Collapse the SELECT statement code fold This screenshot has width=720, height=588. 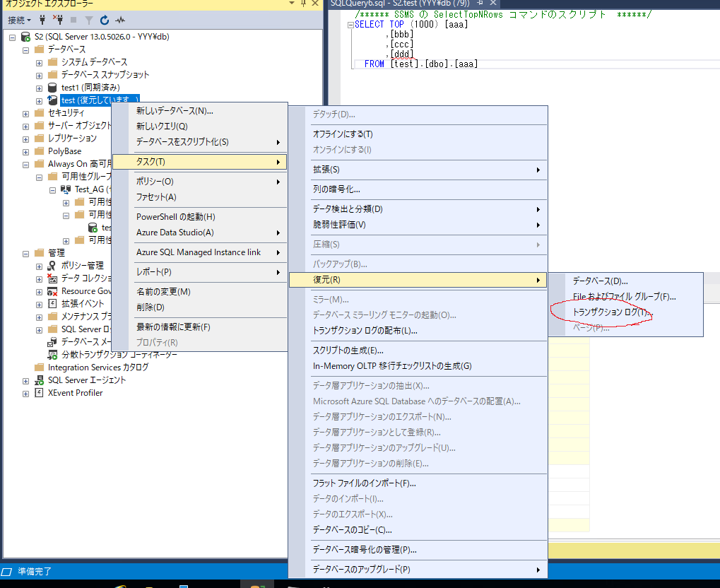350,25
